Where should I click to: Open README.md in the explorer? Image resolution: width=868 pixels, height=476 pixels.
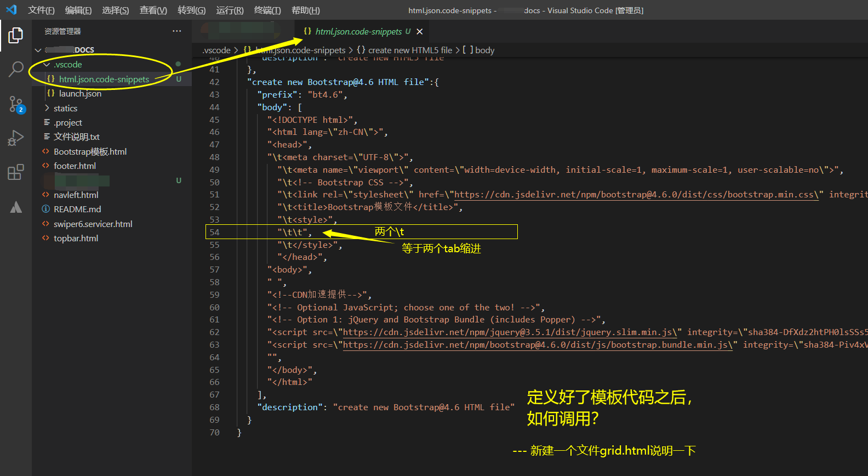coord(77,209)
